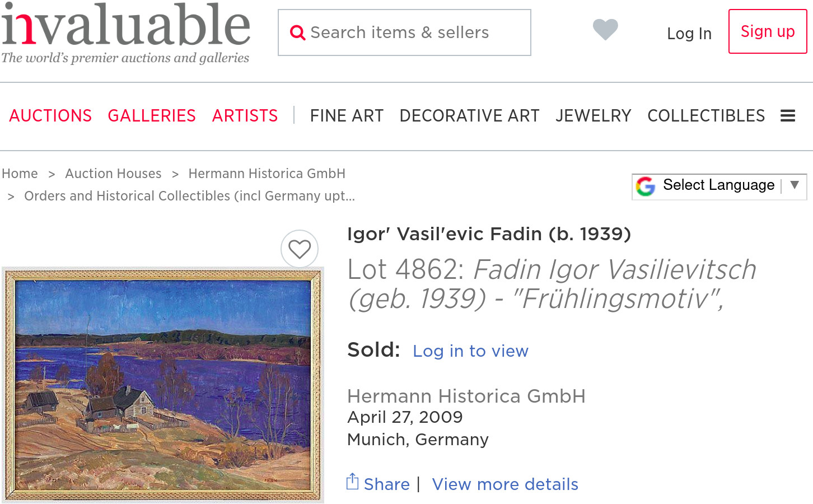This screenshot has height=504, width=813.
Task: Select the Fine Art category
Action: [347, 116]
